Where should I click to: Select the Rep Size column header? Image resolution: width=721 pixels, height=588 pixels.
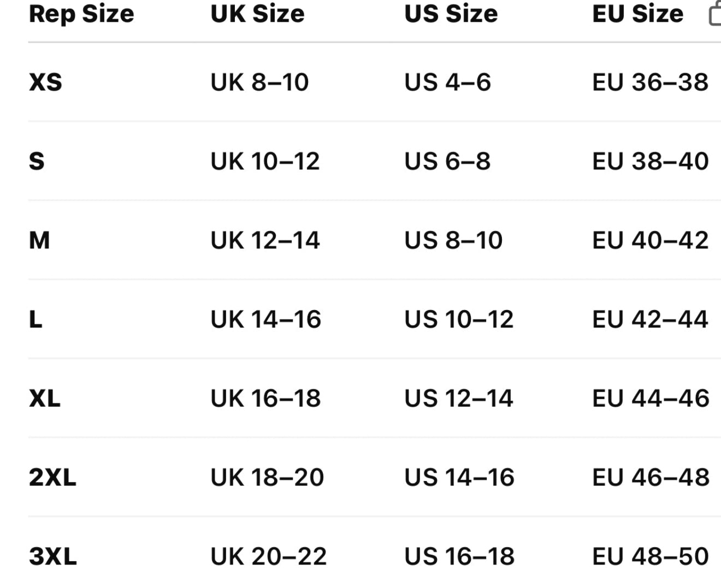tap(81, 14)
